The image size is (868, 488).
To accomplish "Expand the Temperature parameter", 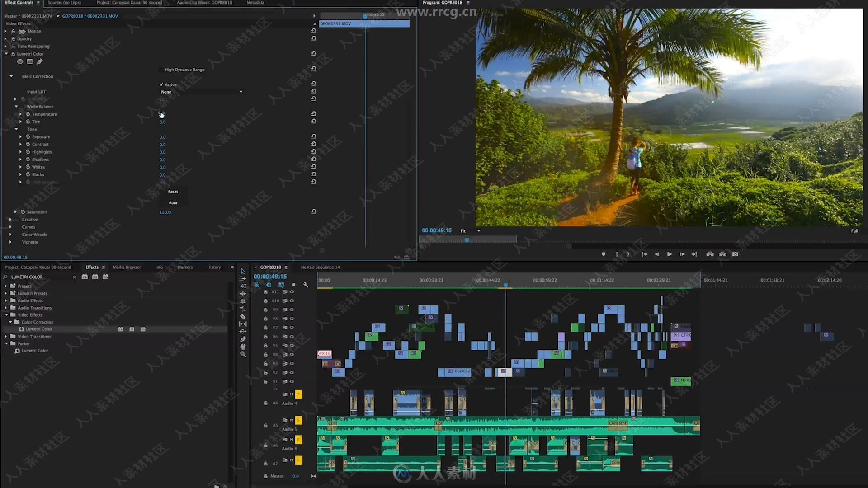I will tap(20, 114).
